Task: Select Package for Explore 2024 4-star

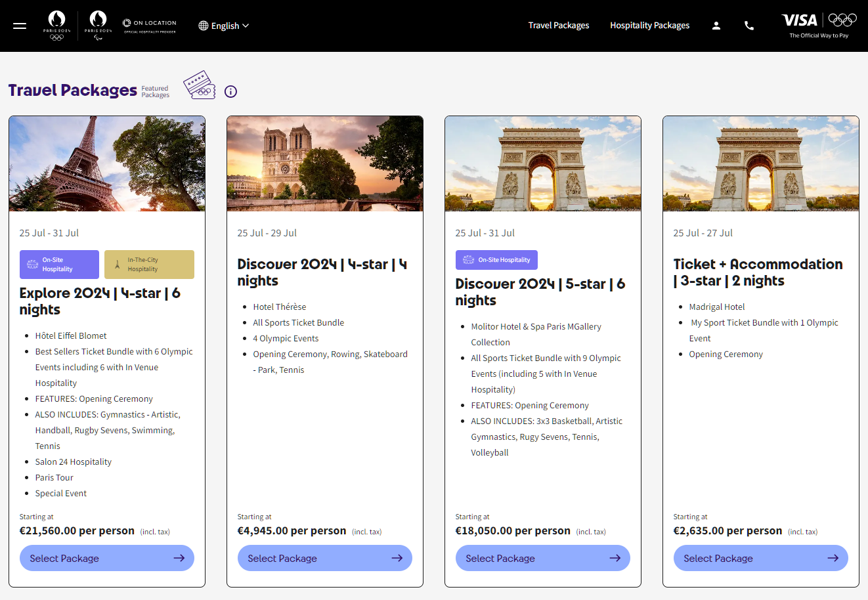Action: (107, 558)
